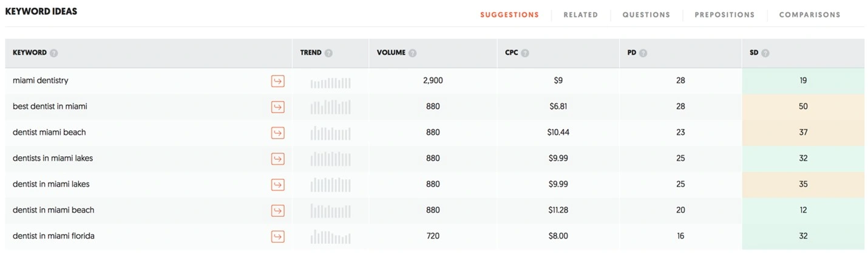The image size is (868, 253).
Task: Click question mark icon beside SD header
Action: pos(765,53)
